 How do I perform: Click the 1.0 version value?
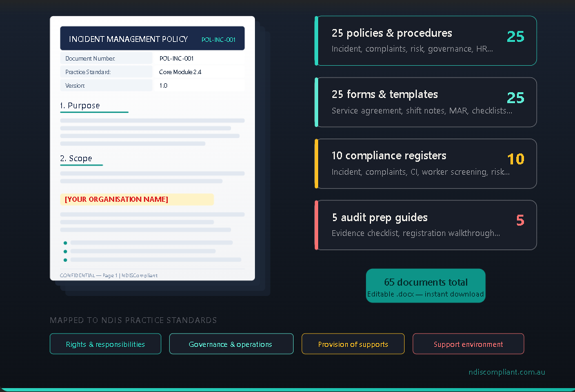point(163,85)
